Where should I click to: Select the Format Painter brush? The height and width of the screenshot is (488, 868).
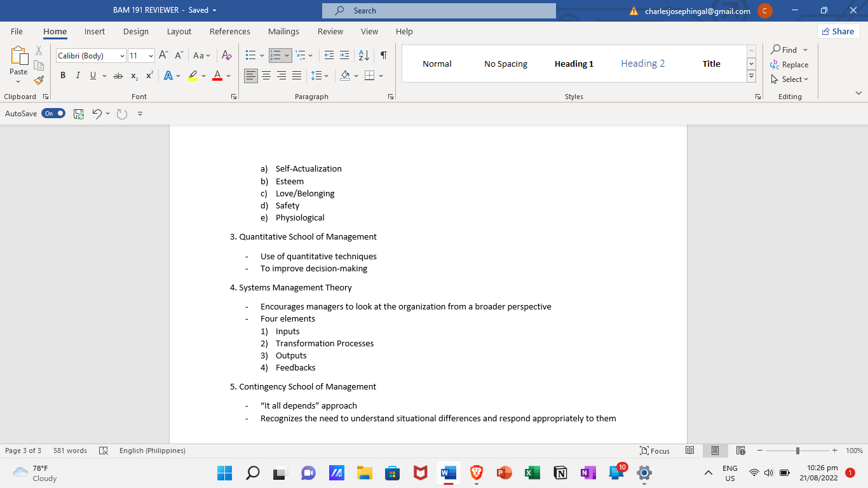39,80
